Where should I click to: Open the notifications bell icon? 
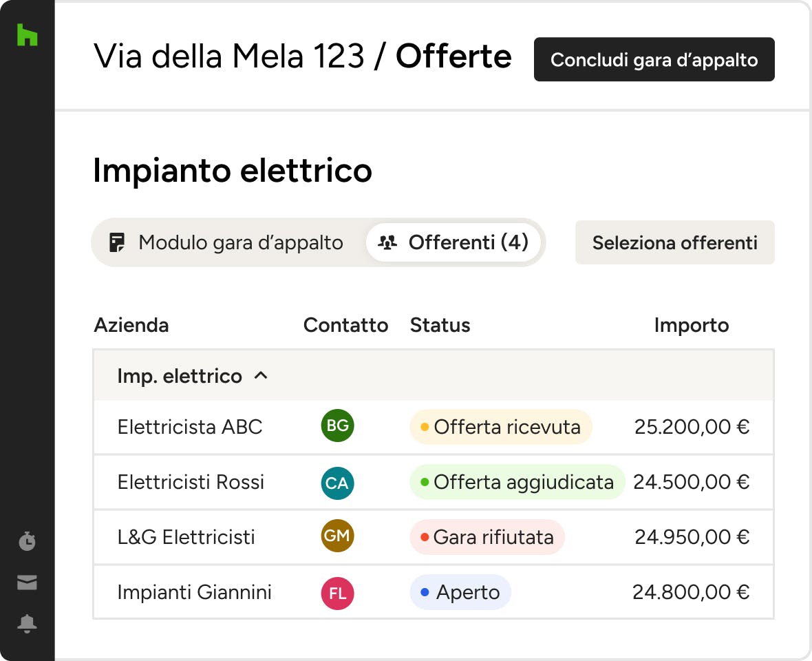pos(27,624)
